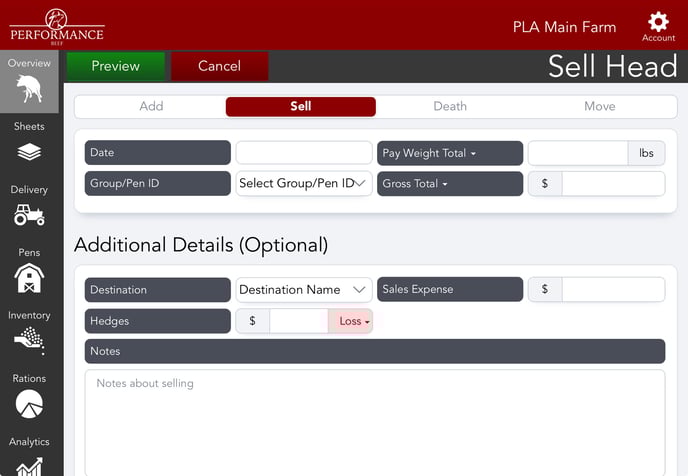
Task: Focus the Notes about selling textbox
Action: coord(375,420)
